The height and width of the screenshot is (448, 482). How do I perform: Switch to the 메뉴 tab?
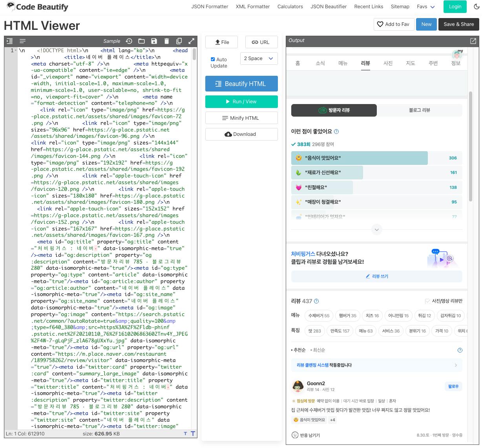pos(343,63)
